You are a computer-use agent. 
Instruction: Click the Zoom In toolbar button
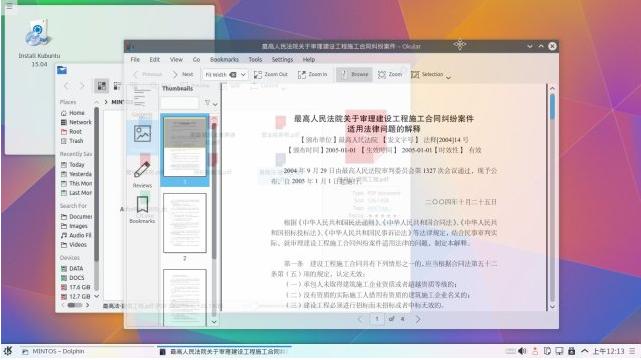pos(313,74)
